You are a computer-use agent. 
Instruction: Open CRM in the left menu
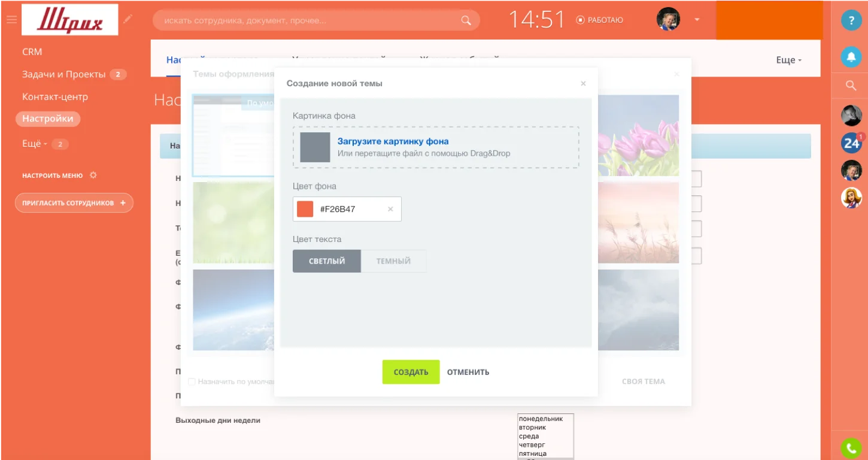(32, 52)
